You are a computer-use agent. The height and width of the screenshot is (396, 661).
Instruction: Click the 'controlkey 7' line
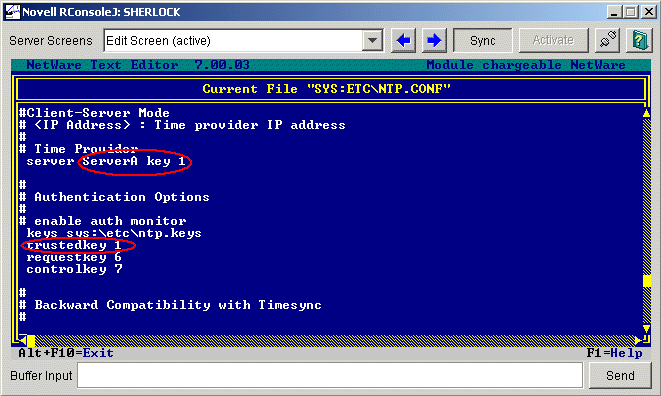[x=74, y=269]
